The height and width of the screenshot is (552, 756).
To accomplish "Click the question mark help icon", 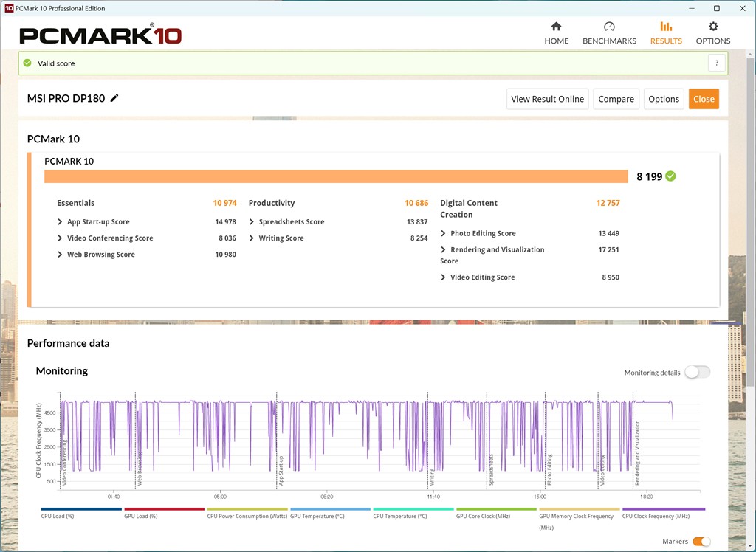I will point(716,63).
